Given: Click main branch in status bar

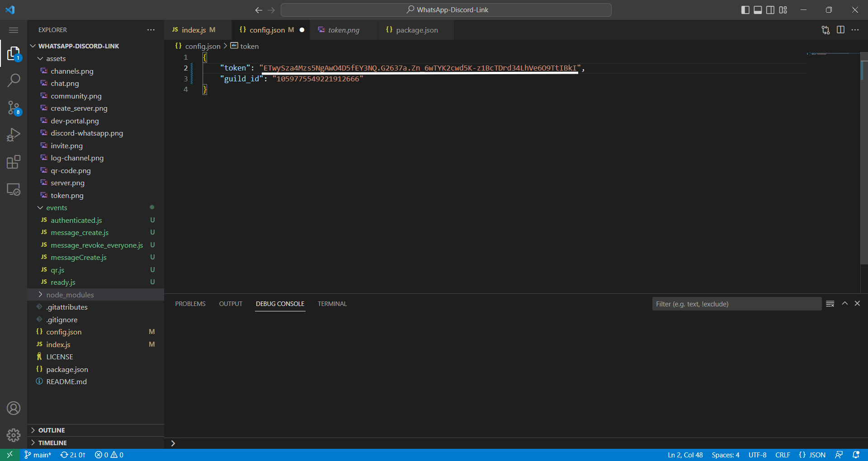Looking at the screenshot, I should point(38,455).
